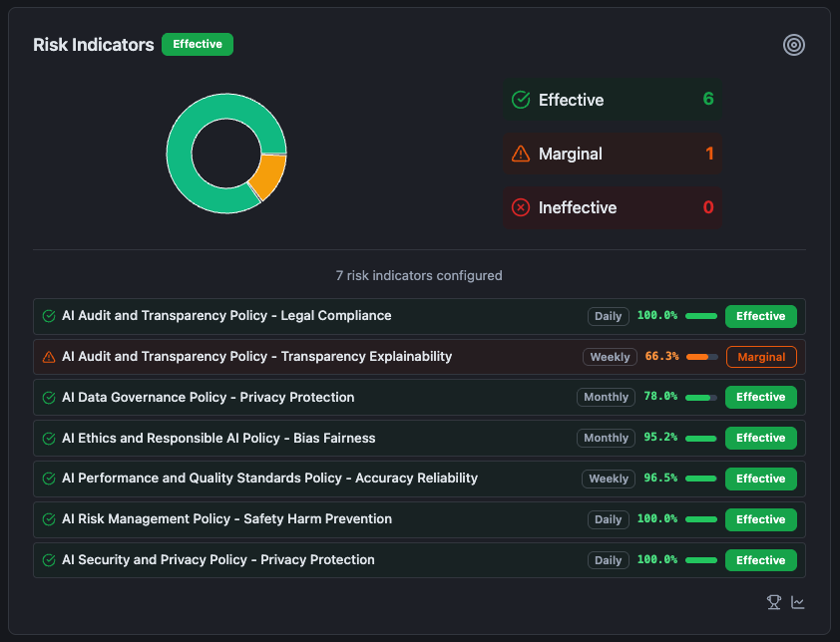Image resolution: width=840 pixels, height=642 pixels.
Task: Click the target icon in the top-right corner
Action: click(794, 44)
